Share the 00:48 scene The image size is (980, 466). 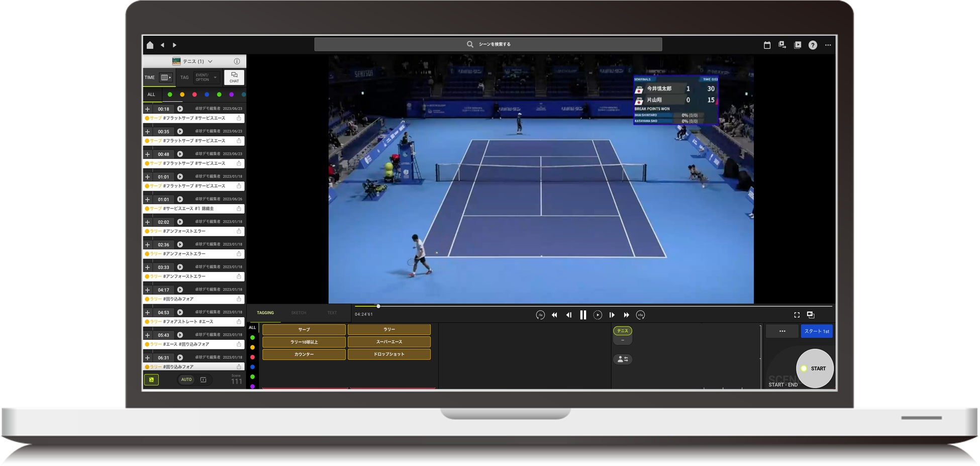point(239,163)
